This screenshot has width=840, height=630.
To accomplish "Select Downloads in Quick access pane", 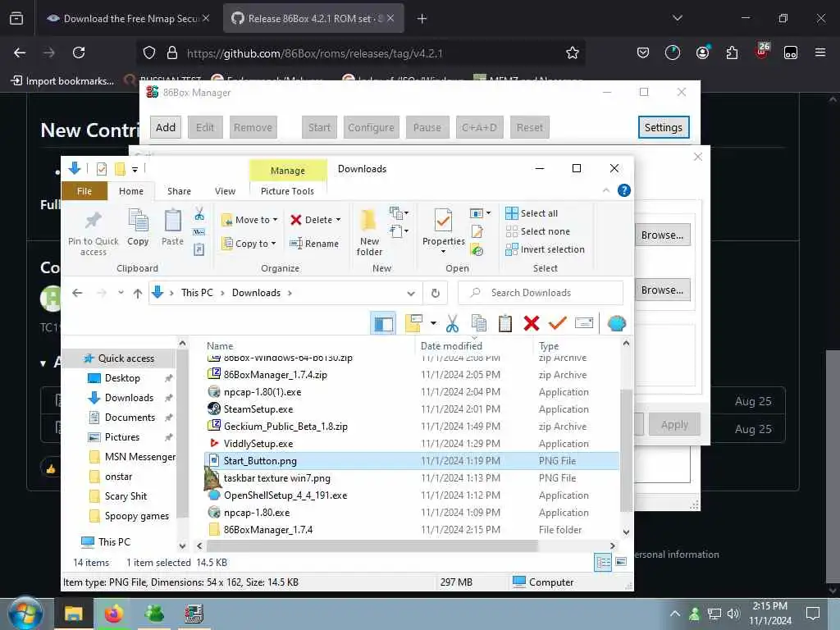I will (x=129, y=398).
